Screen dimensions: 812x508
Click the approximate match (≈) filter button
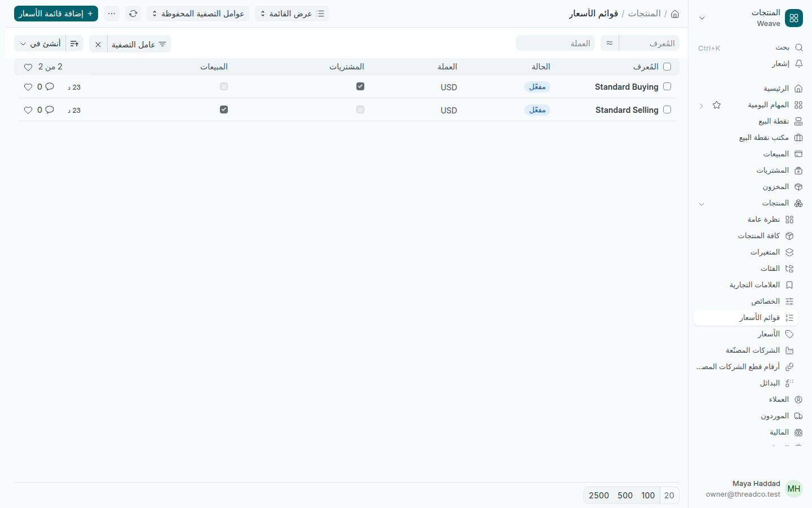tap(610, 43)
